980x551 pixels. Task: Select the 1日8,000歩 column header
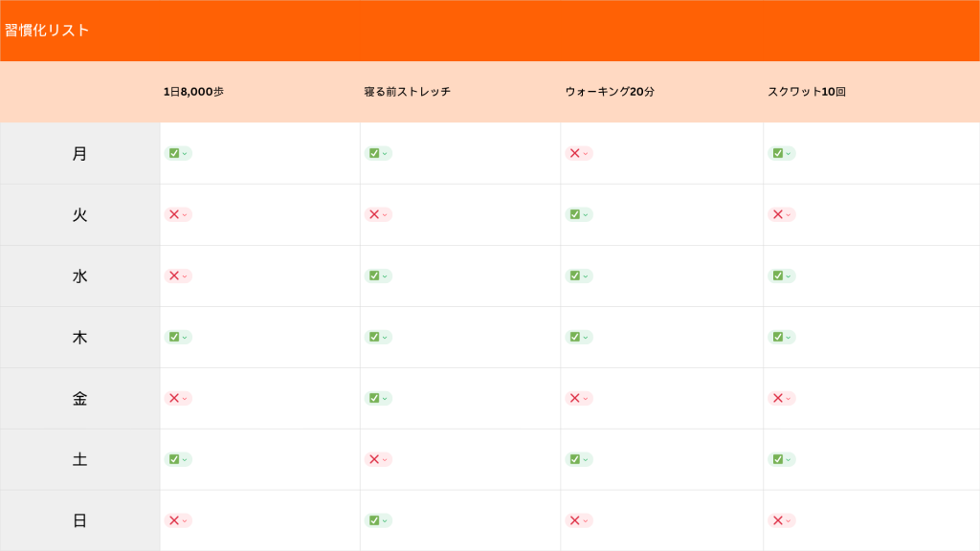(193, 92)
